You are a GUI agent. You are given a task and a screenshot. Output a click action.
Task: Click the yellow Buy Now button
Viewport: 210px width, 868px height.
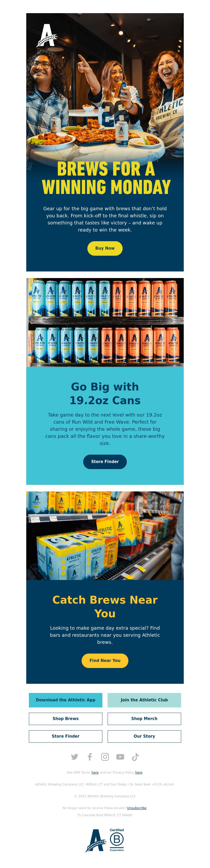105,248
